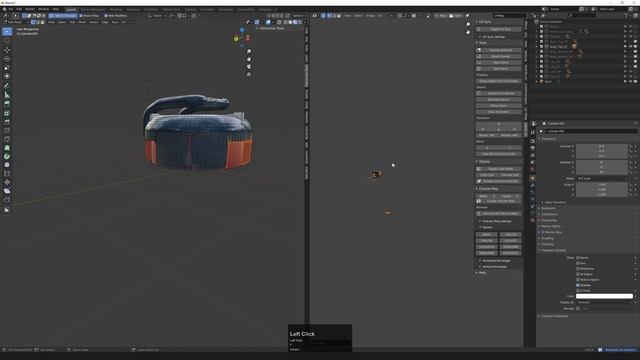Open the Global transform orientation dropdown
Viewport: 640px width, 360px height.
pyautogui.click(x=157, y=16)
